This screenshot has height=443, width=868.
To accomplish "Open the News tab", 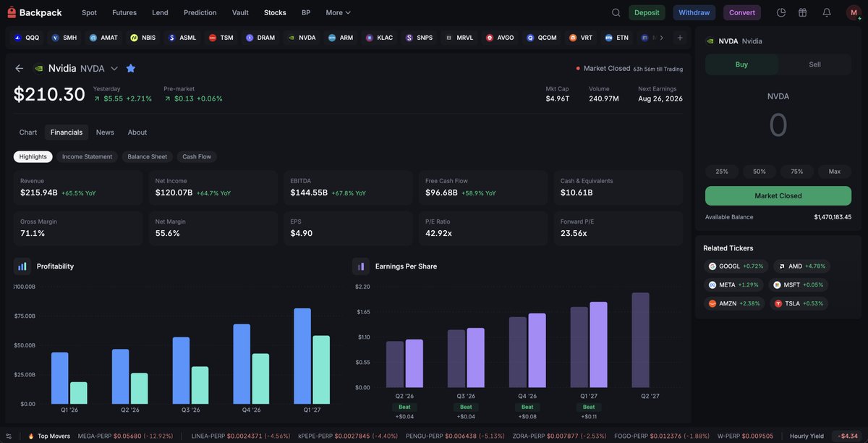I will [105, 132].
